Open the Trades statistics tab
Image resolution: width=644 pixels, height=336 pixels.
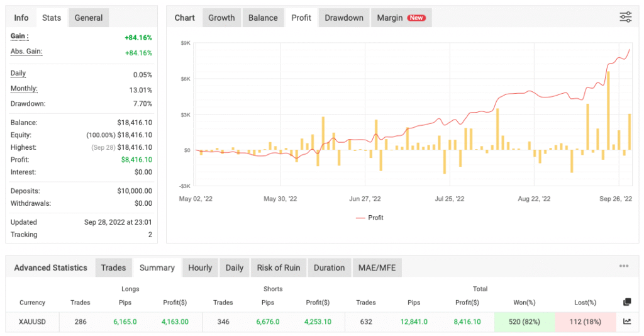(113, 267)
